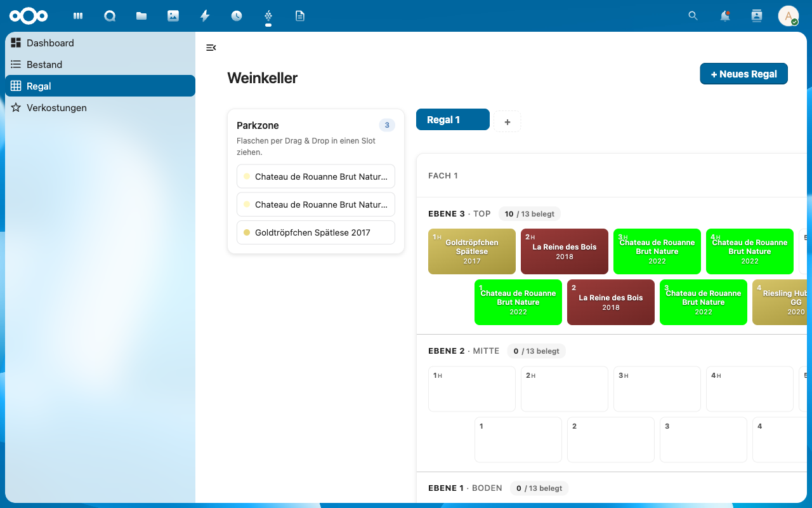Click the Regal grid icon in sidebar
Image resolution: width=812 pixels, height=508 pixels.
[16, 86]
